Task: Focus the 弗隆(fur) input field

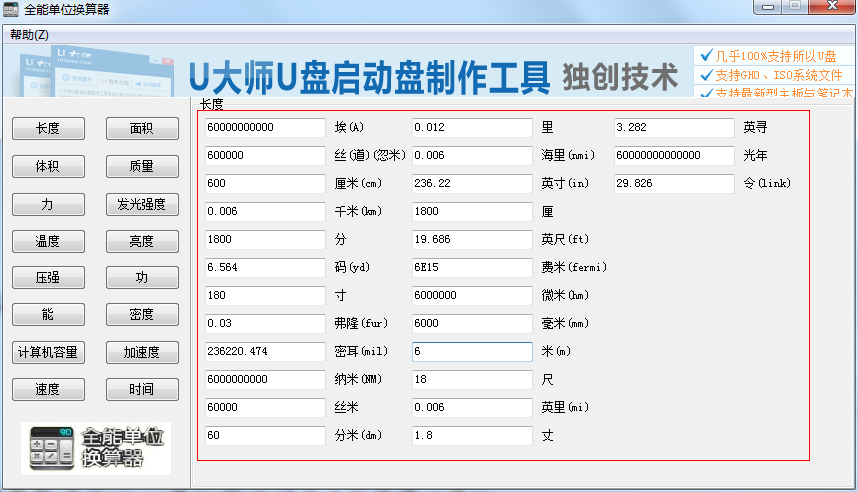Action: [265, 323]
